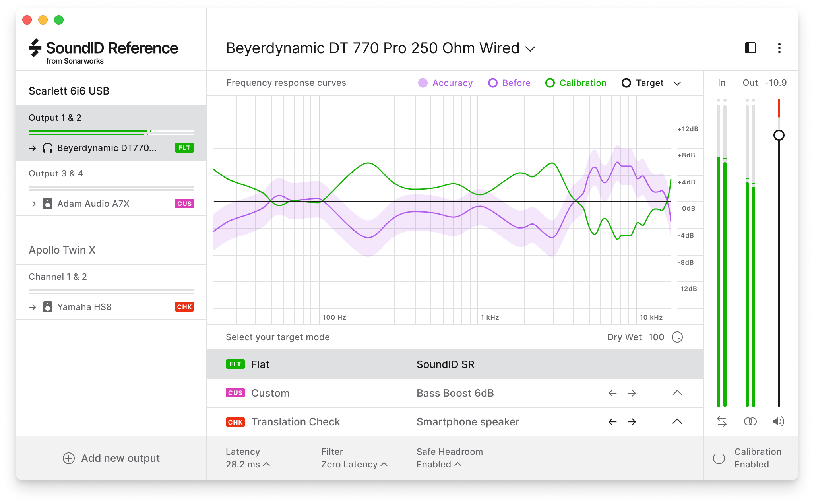
Task: Click the speaker icon next to Yamaha HS8
Action: pyautogui.click(x=48, y=307)
